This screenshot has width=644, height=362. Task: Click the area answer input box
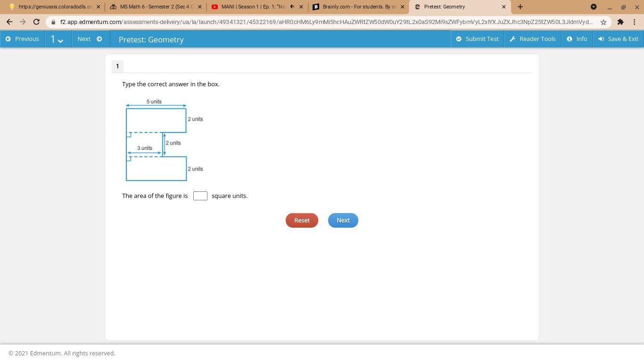pyautogui.click(x=200, y=196)
